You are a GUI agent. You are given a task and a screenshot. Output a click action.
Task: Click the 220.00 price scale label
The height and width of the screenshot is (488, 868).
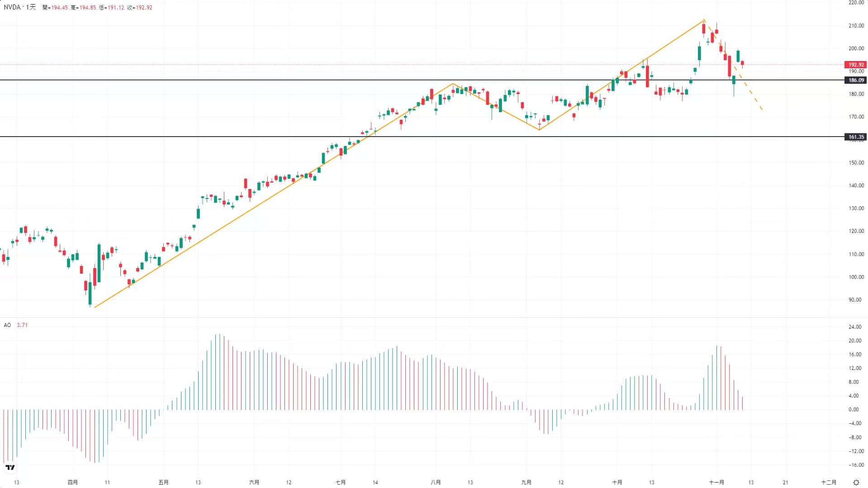(x=856, y=3)
